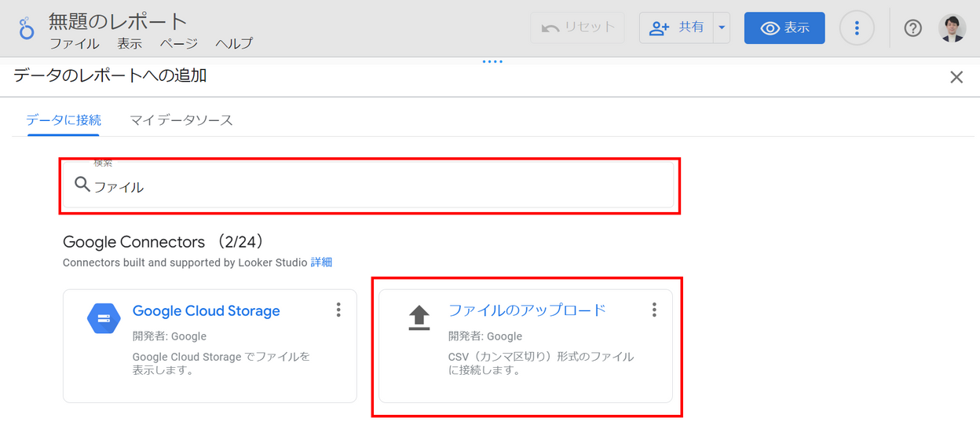
Task: Click the 共有 share button
Action: pos(676,28)
